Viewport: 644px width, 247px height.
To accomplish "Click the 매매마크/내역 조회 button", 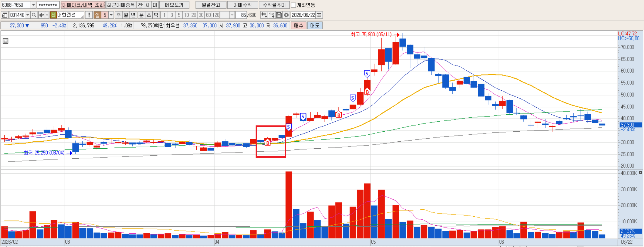I will pos(83,5).
